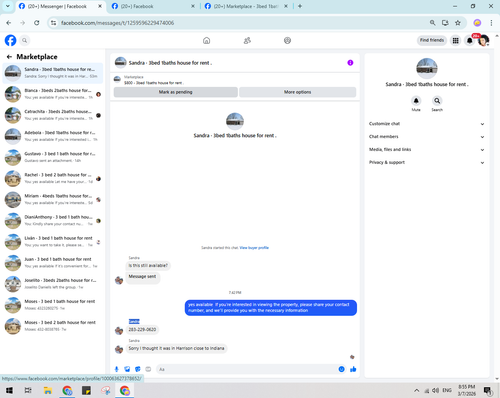Open the Adebola 3bed 1baths conversation
The width and height of the screenshot is (500, 398).
(x=53, y=136)
